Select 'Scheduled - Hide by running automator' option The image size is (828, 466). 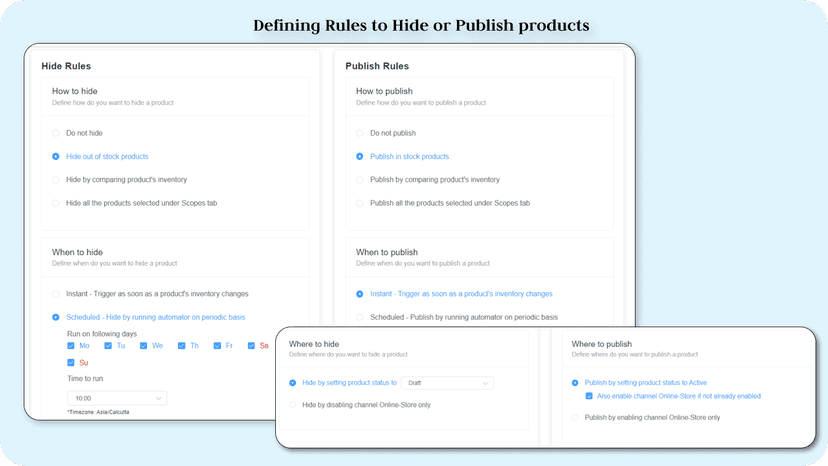(55, 317)
